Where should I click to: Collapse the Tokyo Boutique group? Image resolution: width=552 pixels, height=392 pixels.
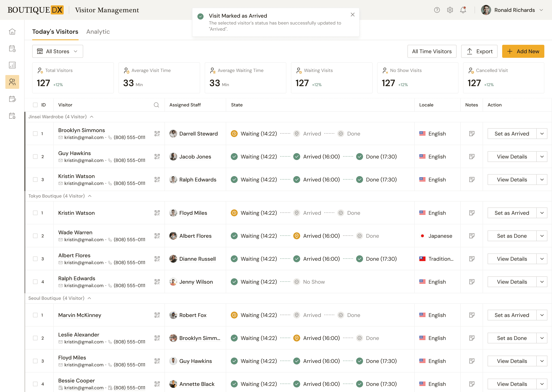click(x=90, y=196)
